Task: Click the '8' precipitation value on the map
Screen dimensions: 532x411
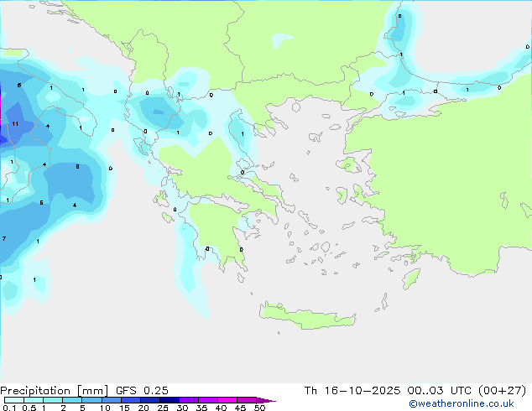Action: [77, 167]
